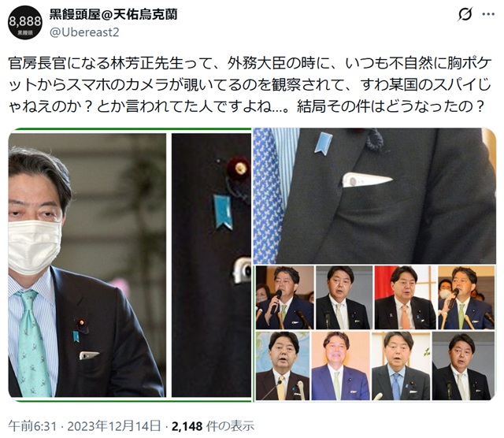The width and height of the screenshot is (504, 438).
Task: Click the display name 黒饅頭屋@天佑烏克蘭
Action: point(113,14)
